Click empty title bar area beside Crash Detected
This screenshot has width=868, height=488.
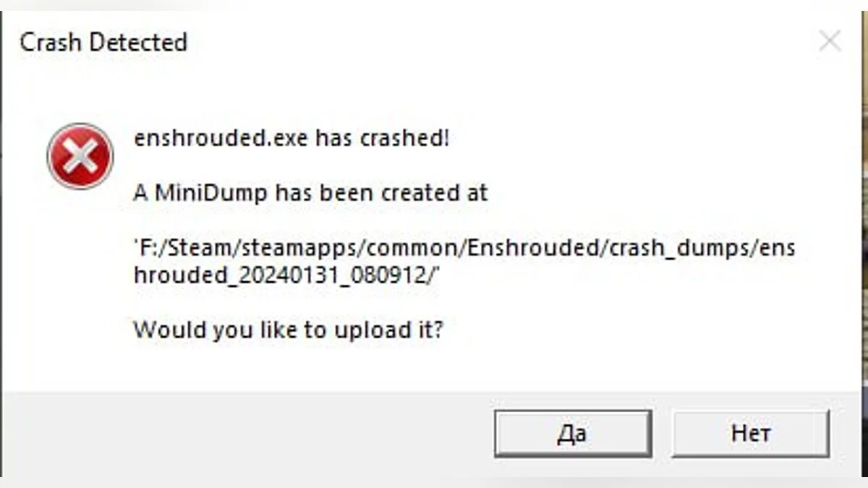(x=499, y=42)
